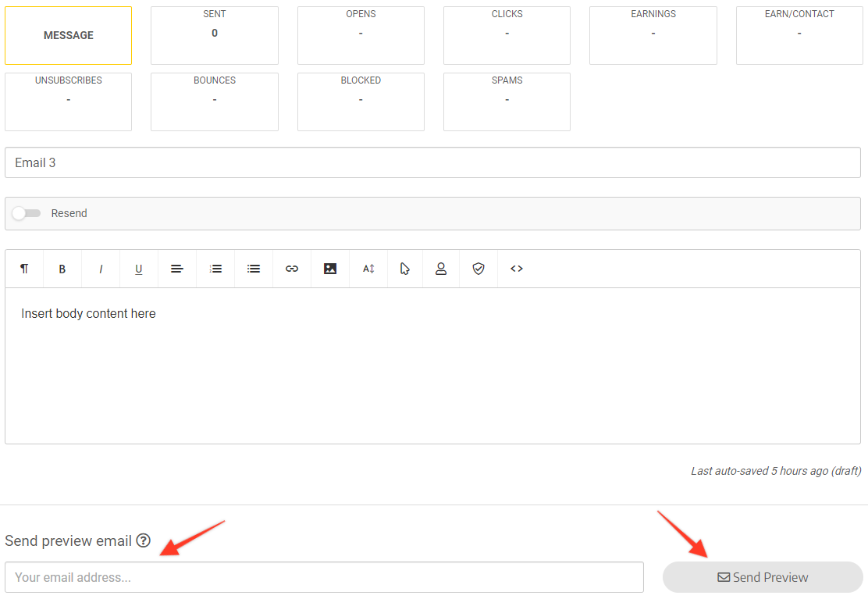
Task: Toggle bold formatting in the editor
Action: (62, 269)
